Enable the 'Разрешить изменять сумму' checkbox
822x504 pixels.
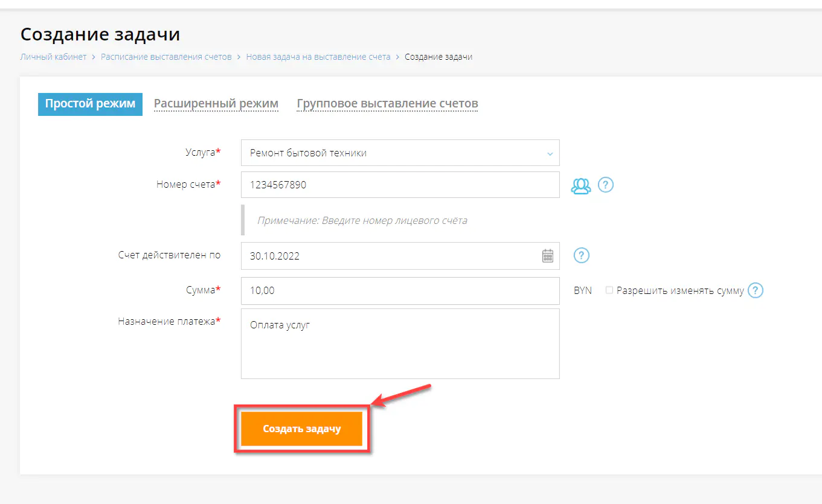pos(609,290)
